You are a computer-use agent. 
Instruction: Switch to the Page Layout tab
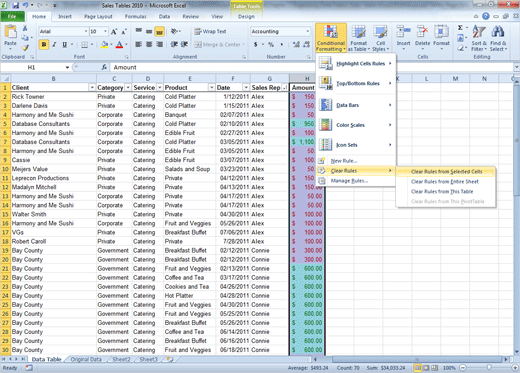click(x=98, y=16)
